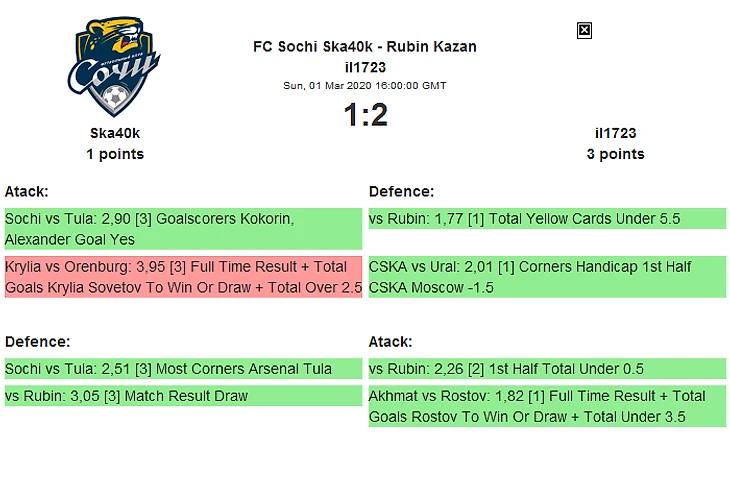Click the 3 points label

click(615, 154)
